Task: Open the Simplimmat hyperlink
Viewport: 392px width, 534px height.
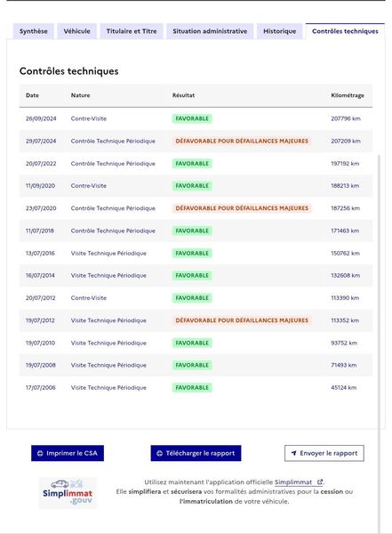Action: 293,482
